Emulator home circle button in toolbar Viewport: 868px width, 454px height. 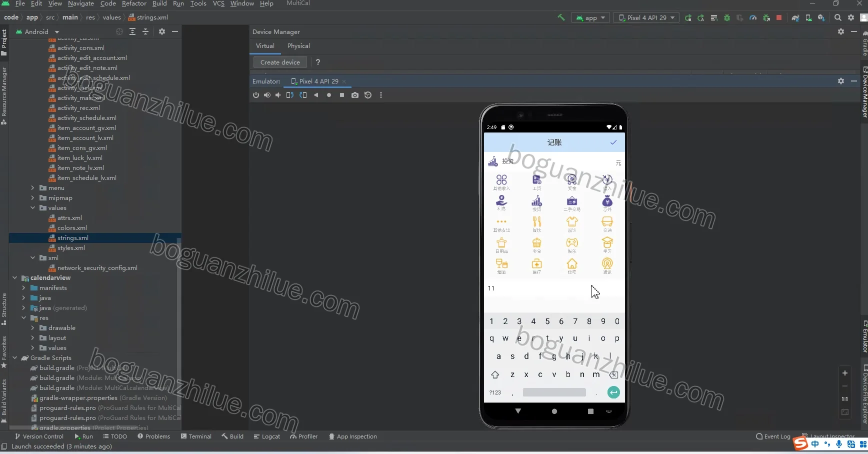click(x=329, y=95)
